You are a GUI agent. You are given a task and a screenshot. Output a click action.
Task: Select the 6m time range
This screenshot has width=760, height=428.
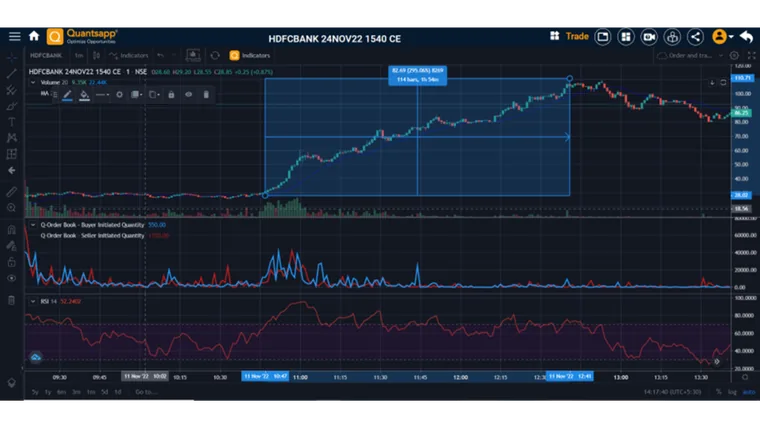pos(62,392)
